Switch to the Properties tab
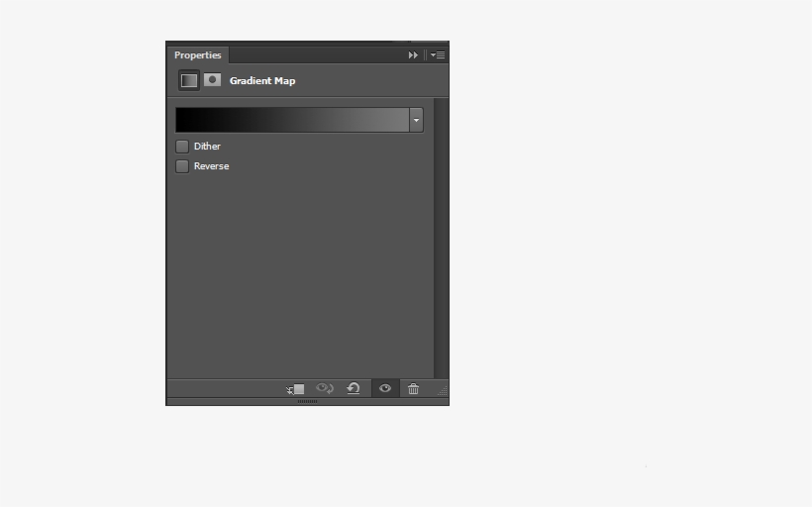 (198, 54)
